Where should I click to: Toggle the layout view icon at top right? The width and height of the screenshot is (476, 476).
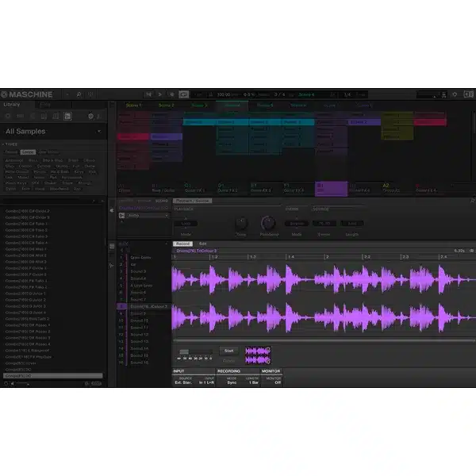468,94
